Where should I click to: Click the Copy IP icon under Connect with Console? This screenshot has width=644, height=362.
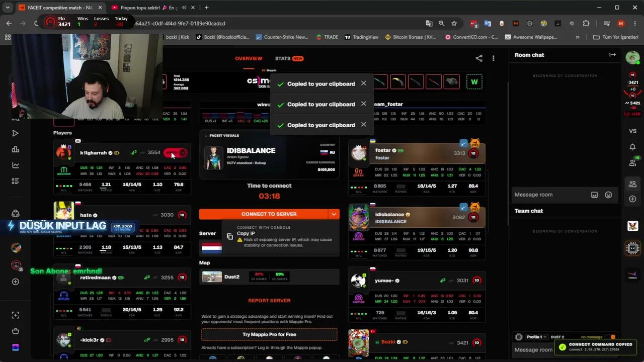point(230,236)
